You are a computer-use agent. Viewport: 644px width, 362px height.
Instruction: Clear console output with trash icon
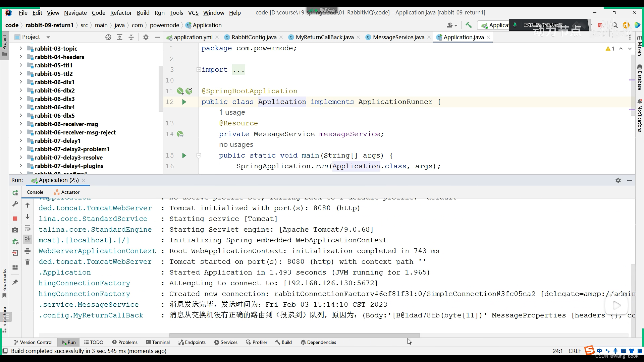pyautogui.click(x=28, y=262)
